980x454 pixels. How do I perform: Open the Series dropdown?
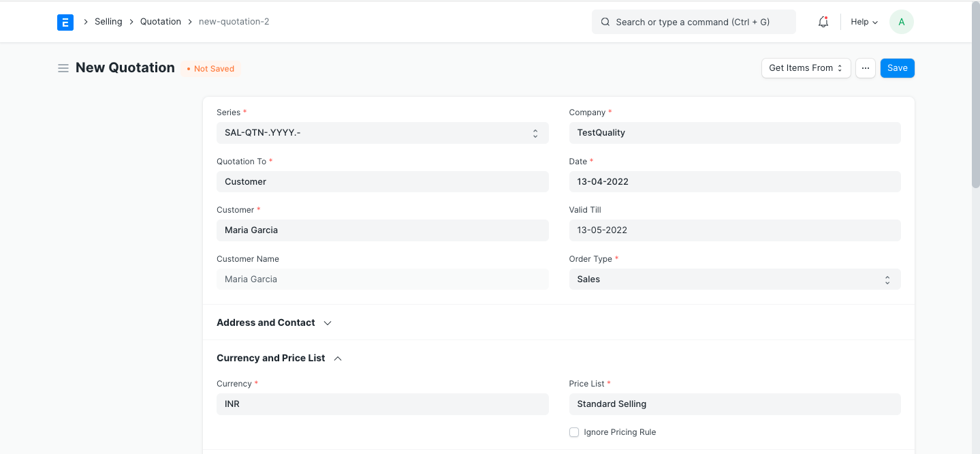pos(381,132)
